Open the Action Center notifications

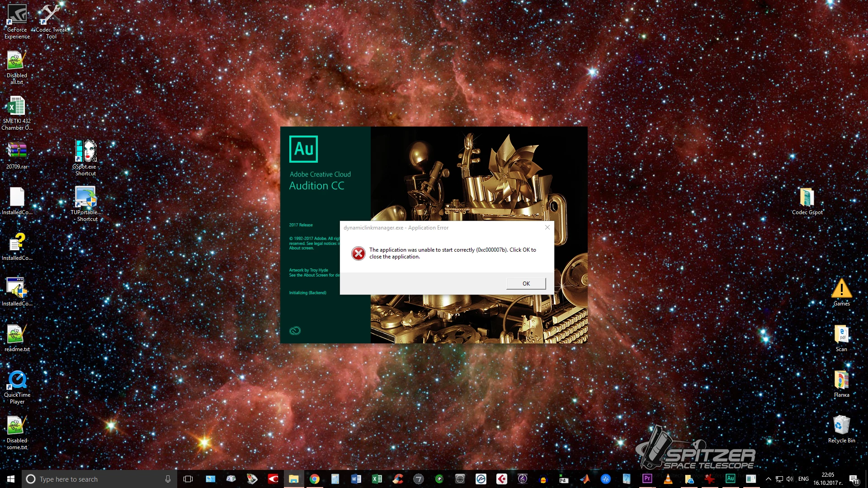(x=854, y=479)
